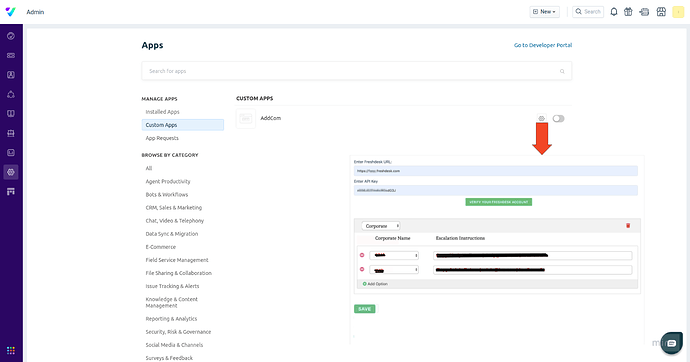Browse Security, Risk & Governance category
The image size is (690, 362).
178,332
